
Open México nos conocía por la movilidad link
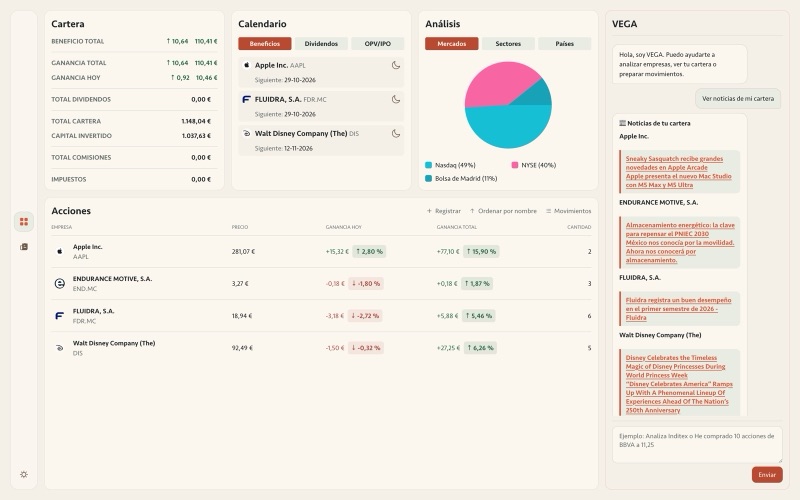click(x=680, y=252)
